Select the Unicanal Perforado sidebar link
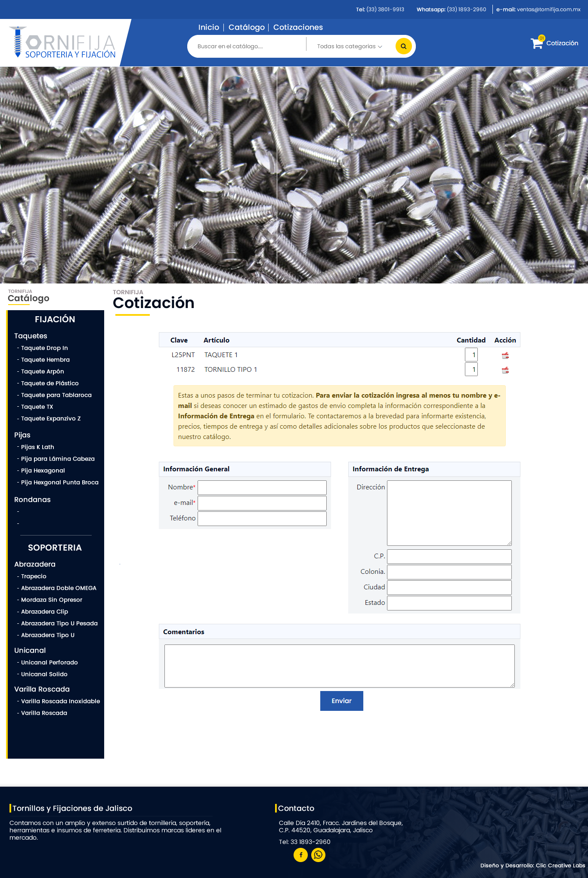Viewport: 588px width, 878px height. tap(49, 663)
